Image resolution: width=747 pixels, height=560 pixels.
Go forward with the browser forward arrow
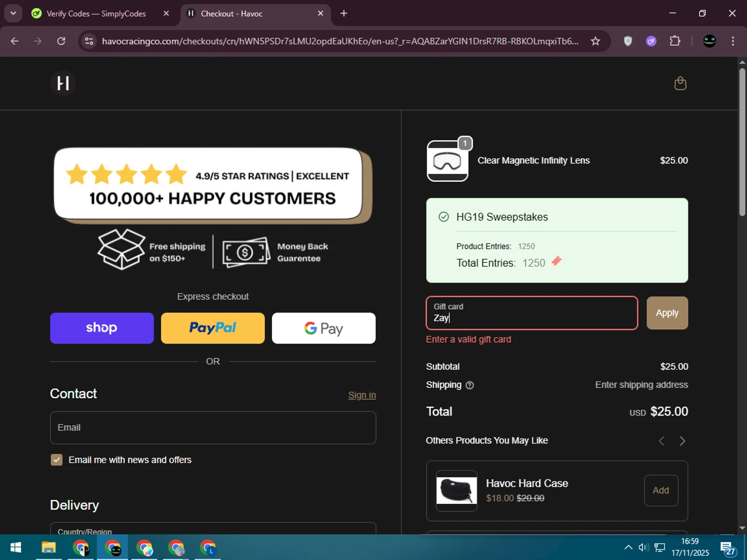click(38, 41)
